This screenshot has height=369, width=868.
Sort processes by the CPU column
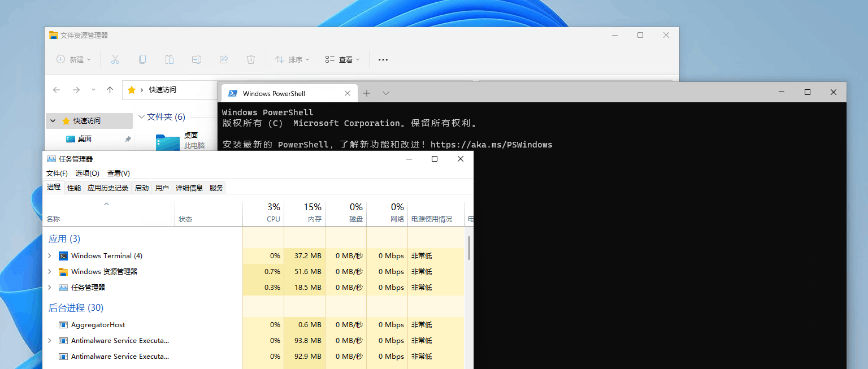point(263,214)
